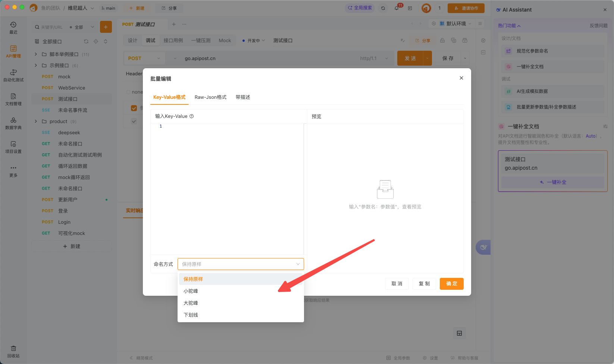Open the naming method dropdown

click(241, 264)
